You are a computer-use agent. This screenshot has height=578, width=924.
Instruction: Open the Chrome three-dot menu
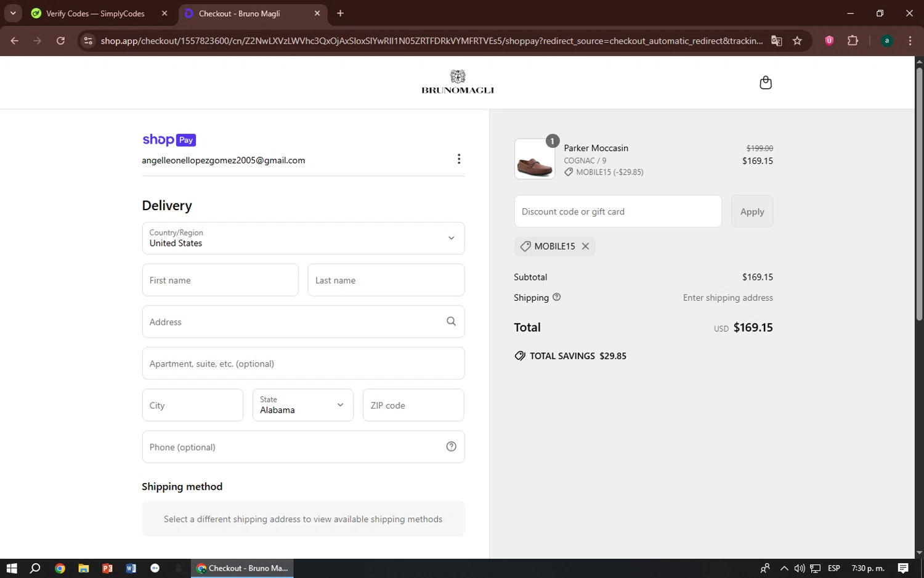point(910,41)
